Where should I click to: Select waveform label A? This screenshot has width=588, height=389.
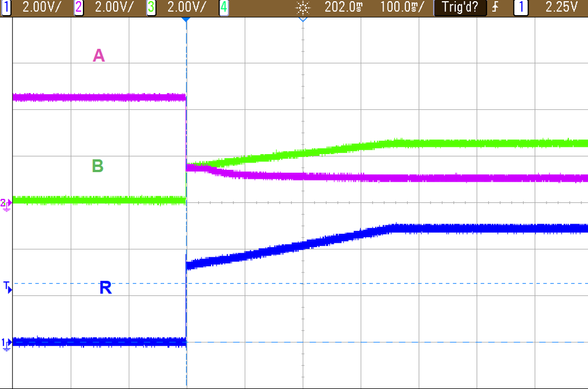[x=98, y=56]
